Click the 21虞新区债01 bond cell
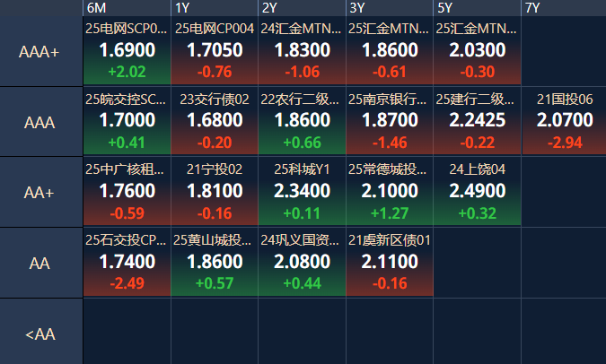Viewport: 606px width, 364px height. [390, 262]
